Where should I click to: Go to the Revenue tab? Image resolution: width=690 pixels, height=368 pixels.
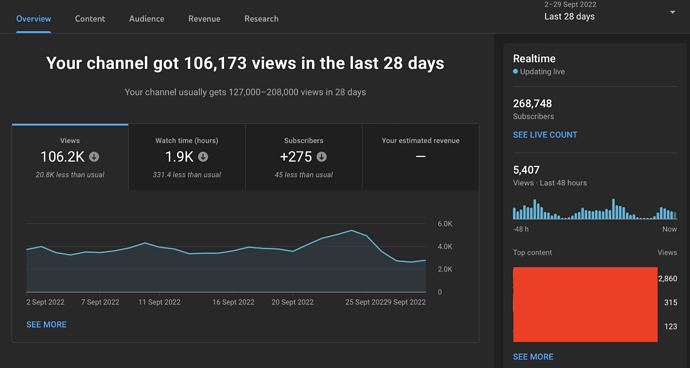(204, 19)
